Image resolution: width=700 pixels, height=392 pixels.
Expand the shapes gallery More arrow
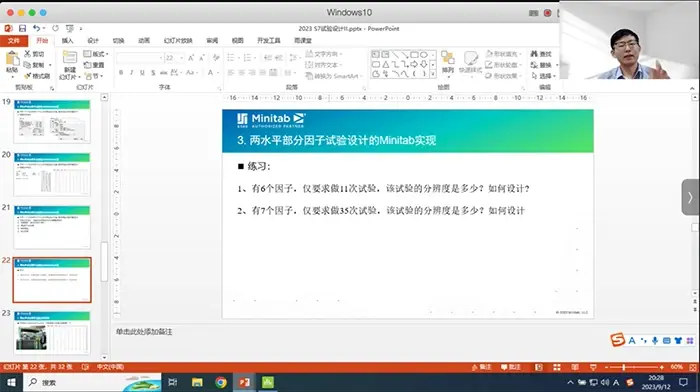click(x=433, y=74)
